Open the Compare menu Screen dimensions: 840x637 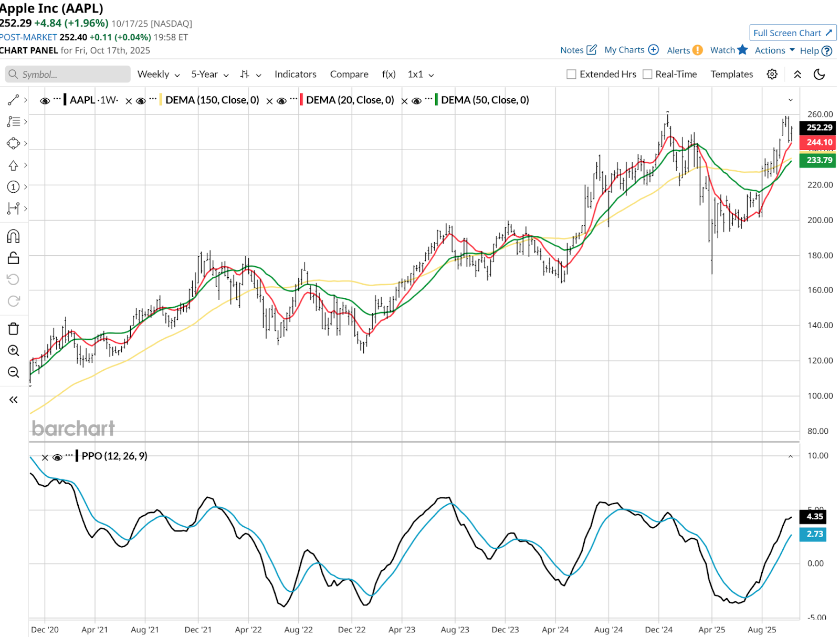click(x=349, y=75)
